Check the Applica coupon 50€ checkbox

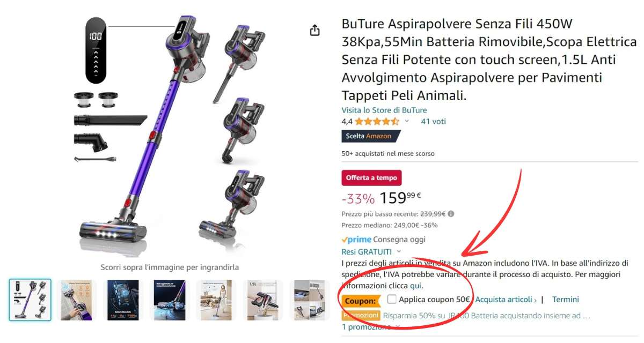(392, 300)
